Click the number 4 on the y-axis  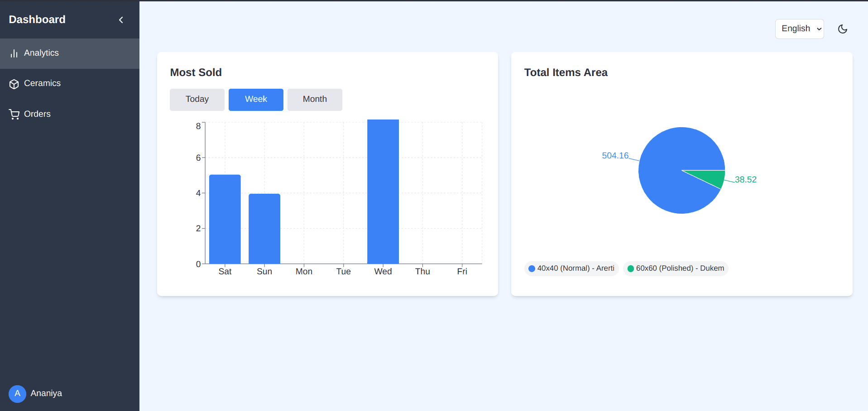[198, 193]
